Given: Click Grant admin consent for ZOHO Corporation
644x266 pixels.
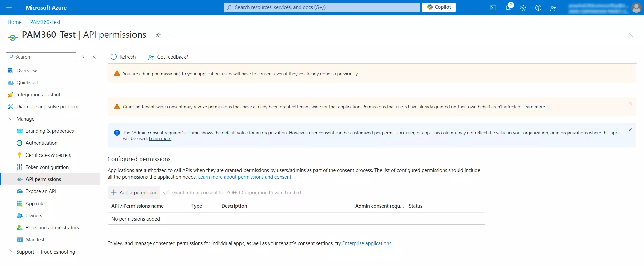Looking at the screenshot, I should (x=232, y=193).
